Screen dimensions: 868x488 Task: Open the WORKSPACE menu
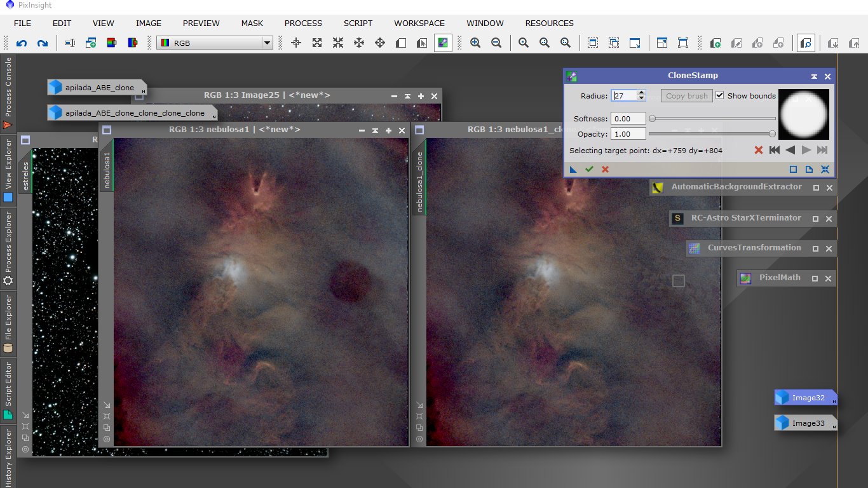point(419,23)
